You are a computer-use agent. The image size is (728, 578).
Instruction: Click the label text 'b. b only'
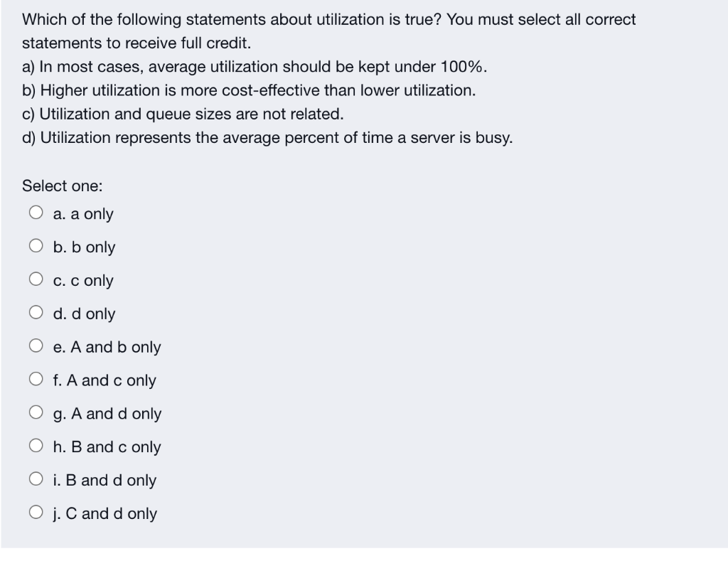point(83,247)
